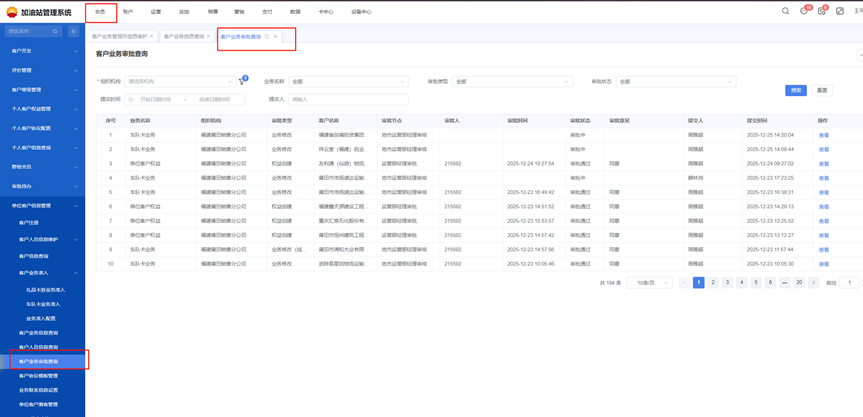Close the 客户业务管理员信息维护 tab
Viewport: 863px width, 417px height.
click(152, 37)
